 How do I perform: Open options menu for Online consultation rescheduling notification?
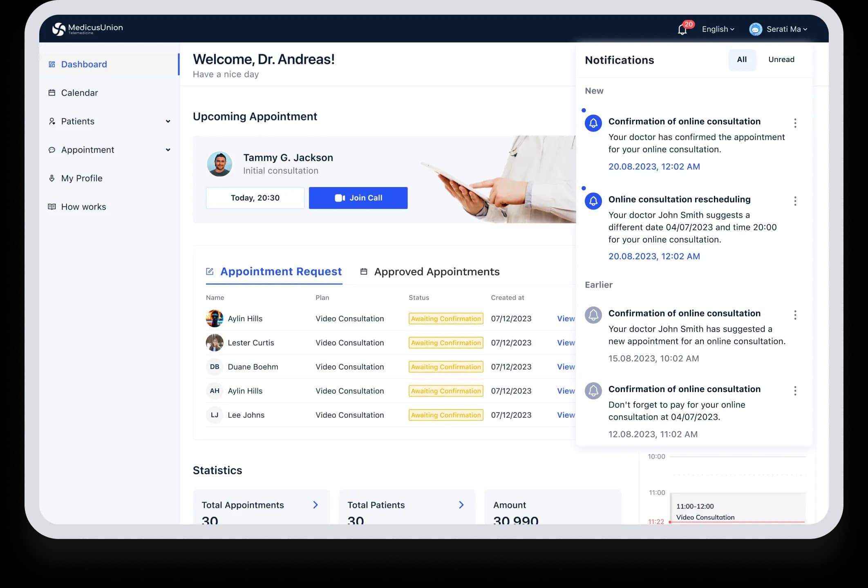(x=795, y=201)
